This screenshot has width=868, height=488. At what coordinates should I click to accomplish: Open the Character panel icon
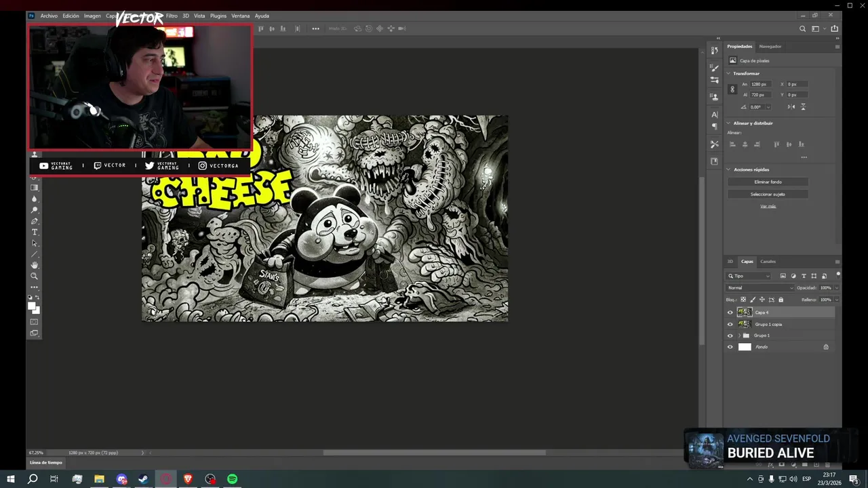[714, 114]
